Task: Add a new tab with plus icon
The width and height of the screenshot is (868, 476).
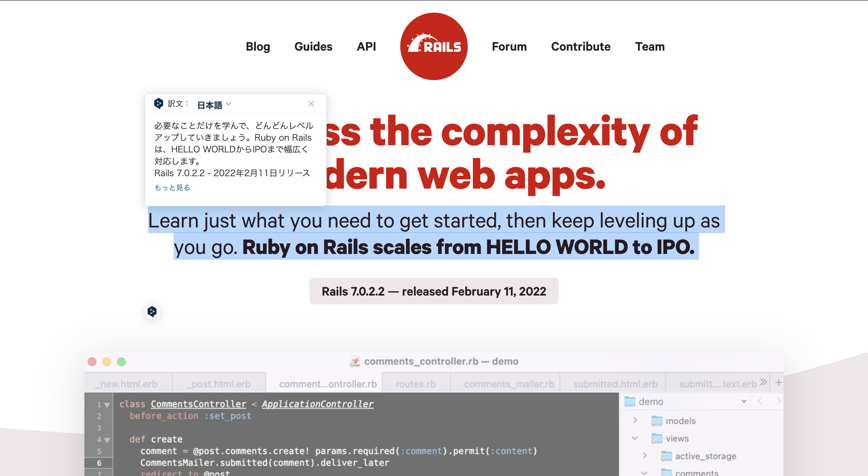Action: point(778,382)
